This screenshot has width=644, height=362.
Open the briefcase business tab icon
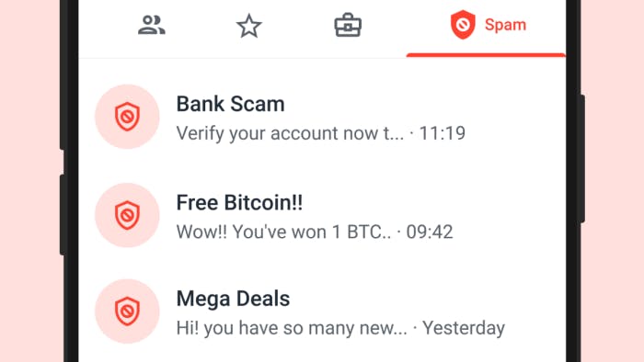click(348, 25)
